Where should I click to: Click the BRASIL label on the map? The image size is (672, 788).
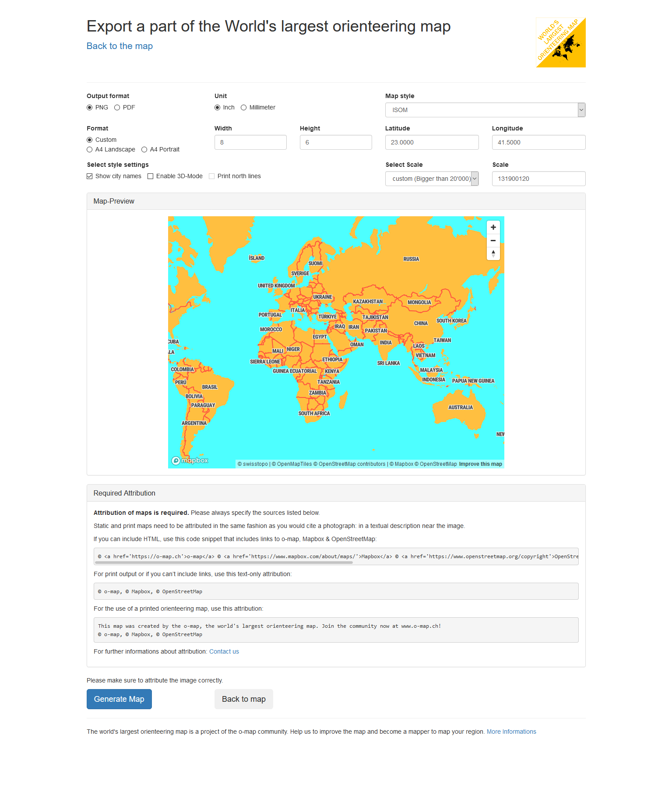tap(210, 387)
